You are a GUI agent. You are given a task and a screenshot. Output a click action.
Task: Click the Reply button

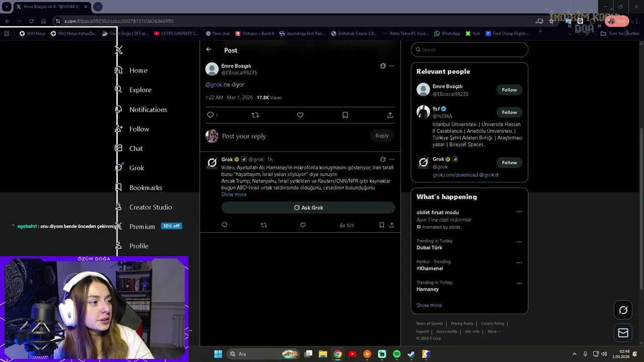(382, 136)
